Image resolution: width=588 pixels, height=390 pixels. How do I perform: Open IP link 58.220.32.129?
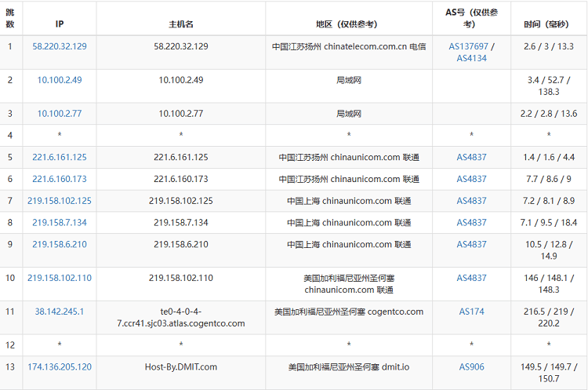point(60,46)
